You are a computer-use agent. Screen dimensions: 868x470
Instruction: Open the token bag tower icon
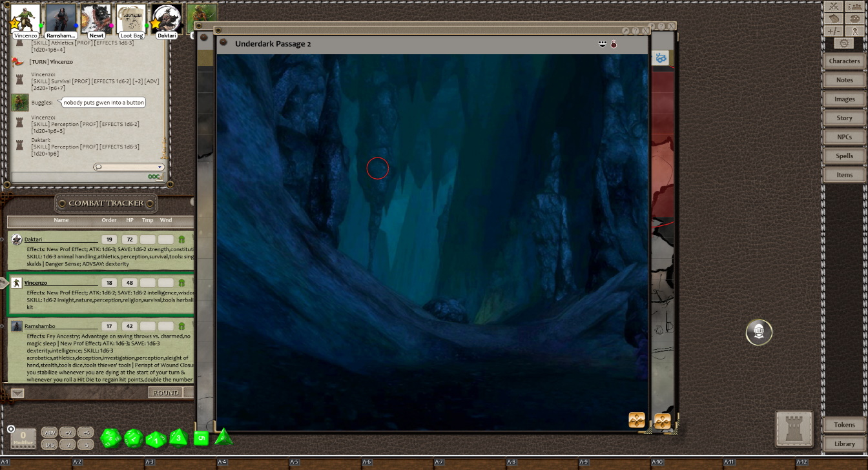pos(794,429)
